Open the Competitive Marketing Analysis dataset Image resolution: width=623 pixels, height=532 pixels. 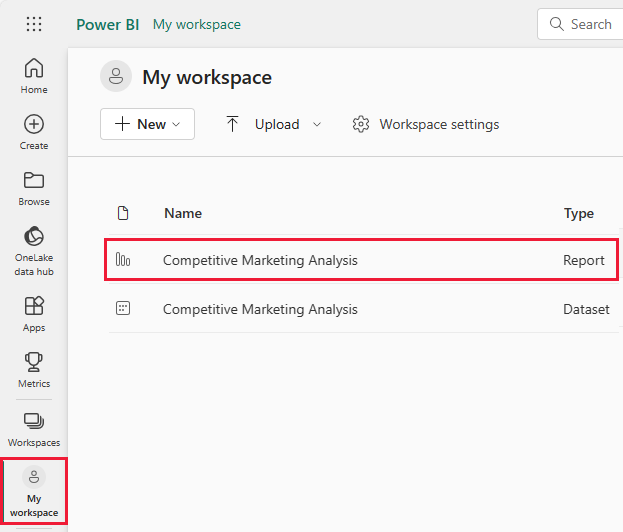tap(260, 310)
